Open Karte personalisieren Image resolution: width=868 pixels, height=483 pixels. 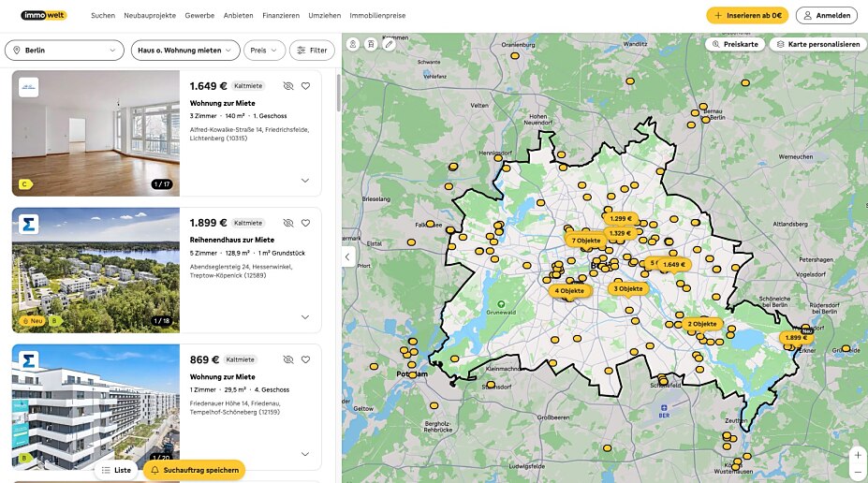coord(817,44)
